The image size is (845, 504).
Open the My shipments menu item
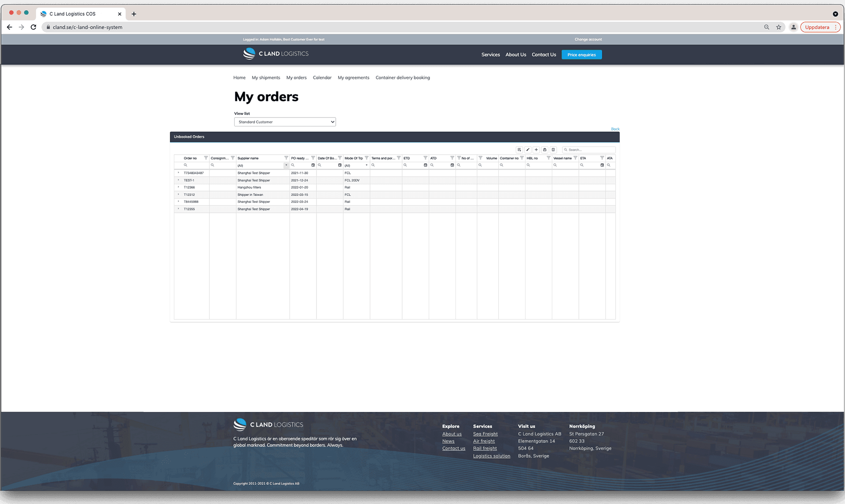(266, 77)
